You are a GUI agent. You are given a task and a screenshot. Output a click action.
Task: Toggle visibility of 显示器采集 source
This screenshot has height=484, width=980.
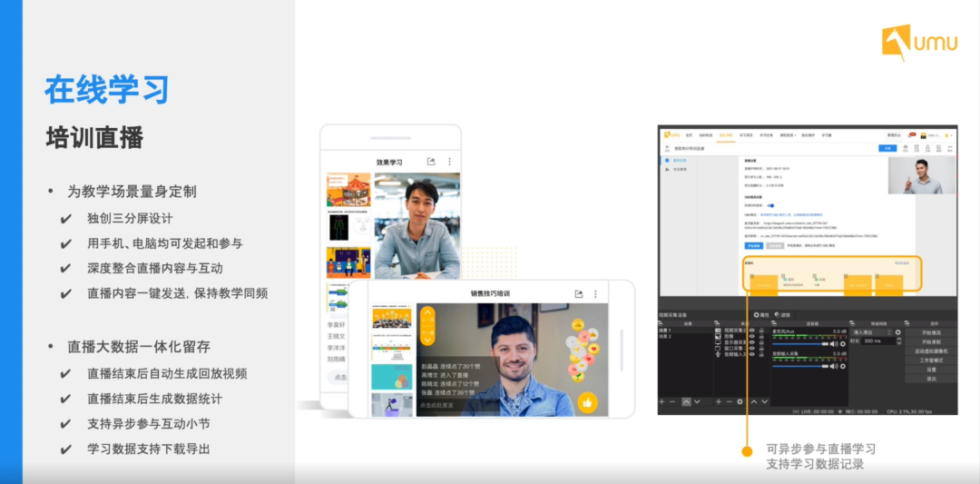click(751, 344)
